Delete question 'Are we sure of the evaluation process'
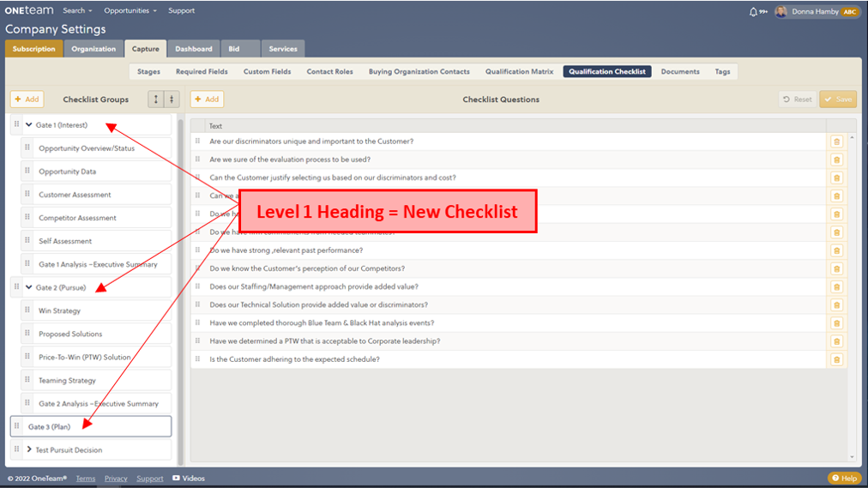868x488 pixels. click(x=836, y=160)
